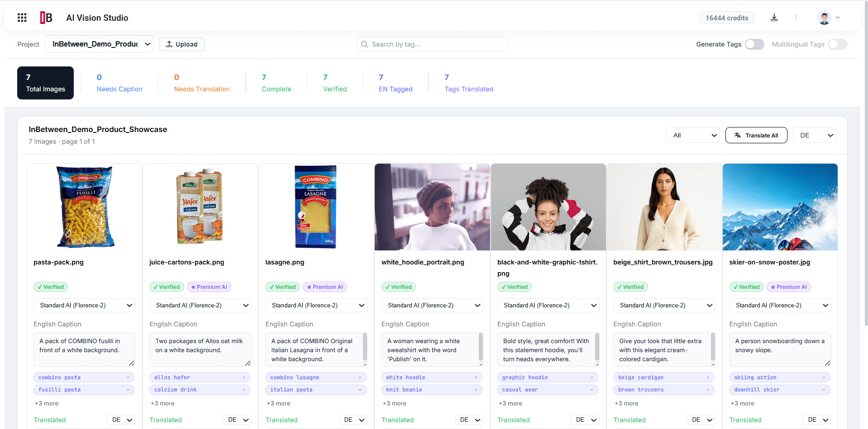Show '+3 more' tags for lasagne.png
868x429 pixels.
(278, 404)
